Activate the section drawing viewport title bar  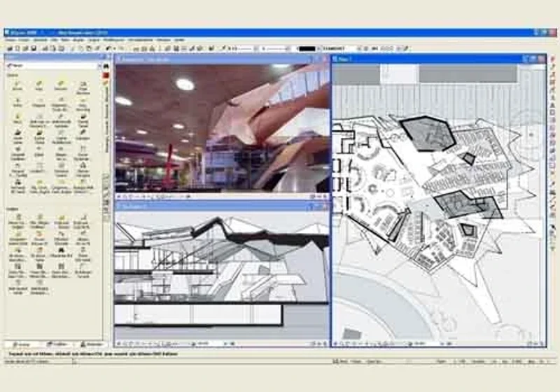pyautogui.click(x=221, y=206)
